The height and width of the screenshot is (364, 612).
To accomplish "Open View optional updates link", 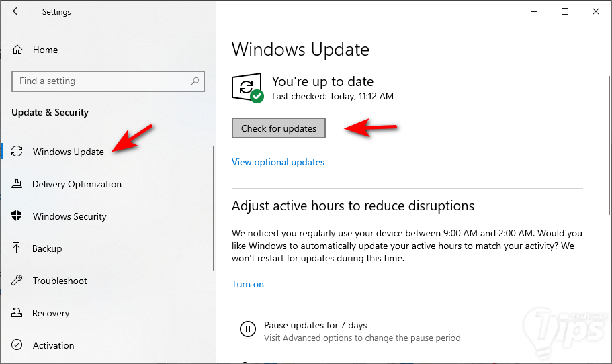I will (278, 162).
